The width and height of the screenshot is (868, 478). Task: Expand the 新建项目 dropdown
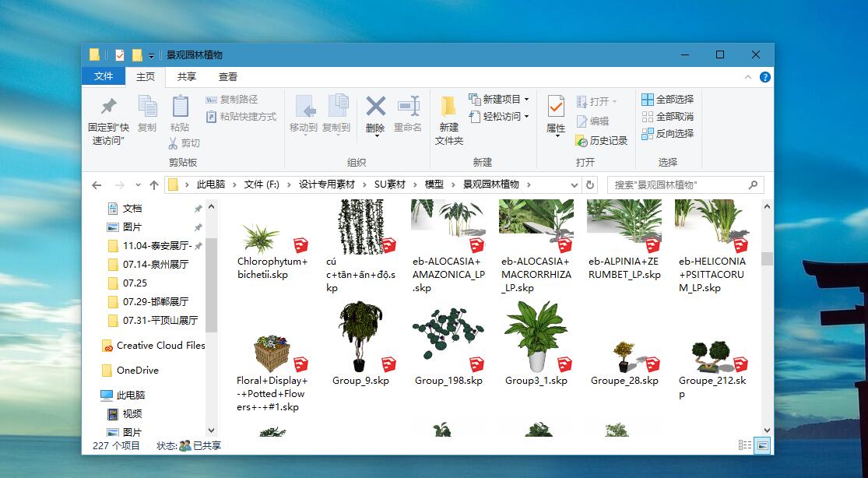pos(526,100)
